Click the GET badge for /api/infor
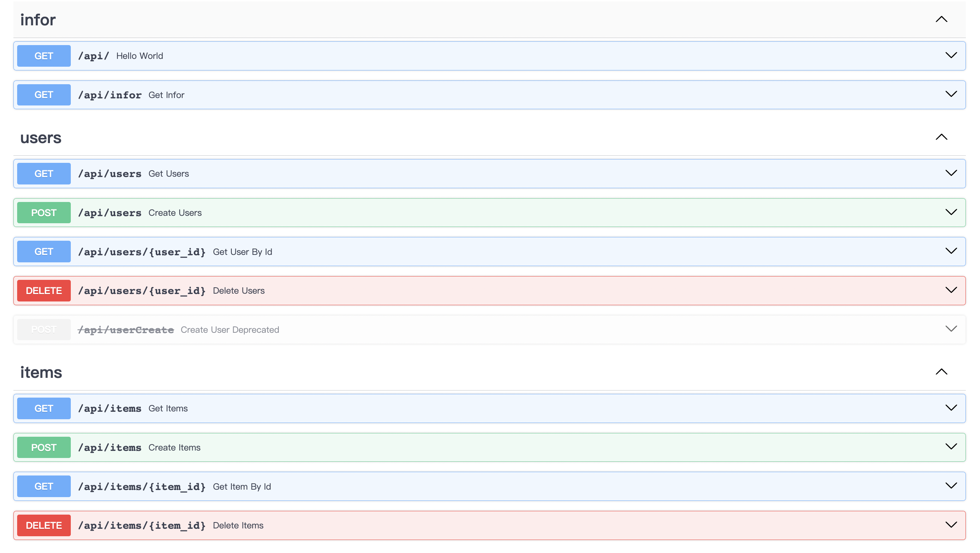Screen dimensions: 980x553 pyautogui.click(x=44, y=95)
